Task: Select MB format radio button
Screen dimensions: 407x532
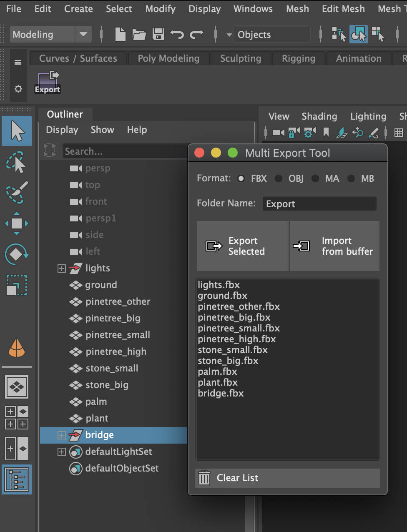Action: pos(351,178)
